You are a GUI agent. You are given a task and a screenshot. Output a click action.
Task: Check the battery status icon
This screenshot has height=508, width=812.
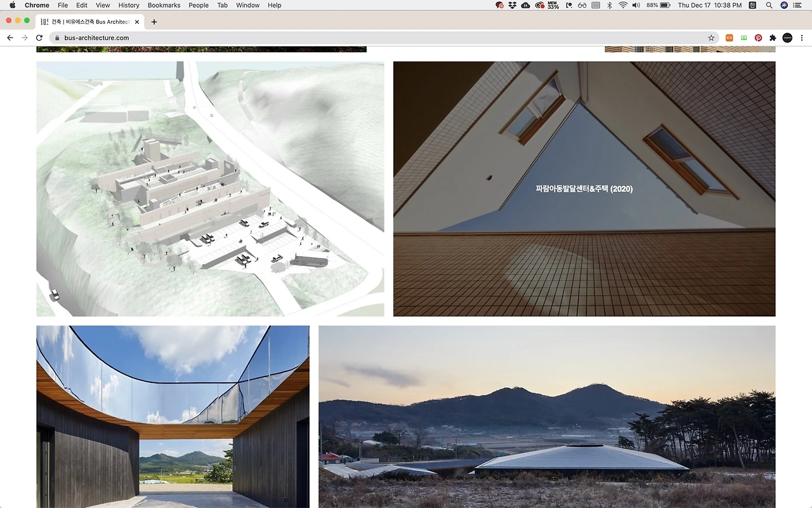click(x=665, y=5)
